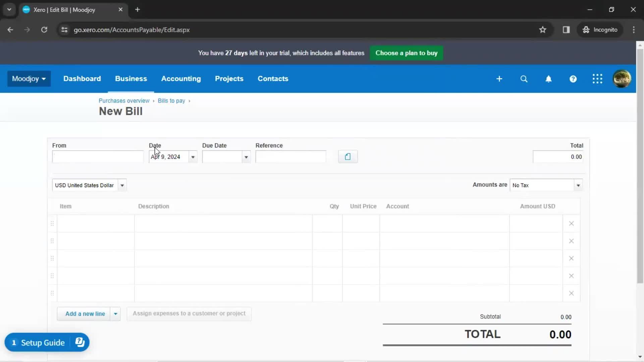Grab the drag handle of the fourth line

click(52, 276)
